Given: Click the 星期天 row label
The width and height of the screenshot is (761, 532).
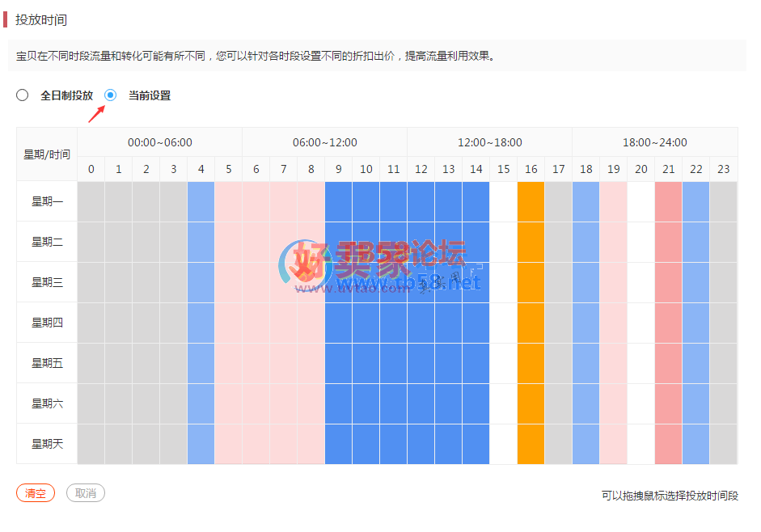Looking at the screenshot, I should (x=47, y=444).
